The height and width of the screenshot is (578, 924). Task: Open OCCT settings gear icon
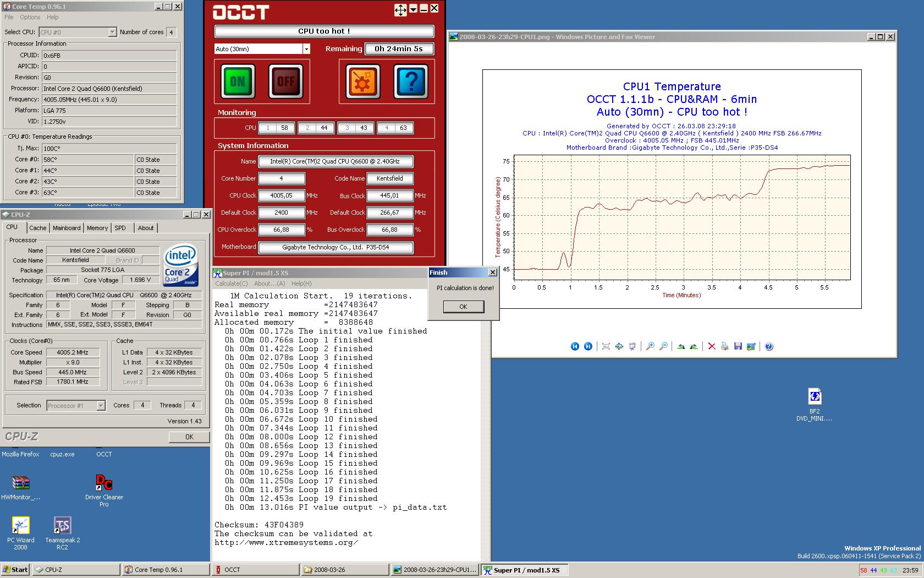click(x=362, y=81)
